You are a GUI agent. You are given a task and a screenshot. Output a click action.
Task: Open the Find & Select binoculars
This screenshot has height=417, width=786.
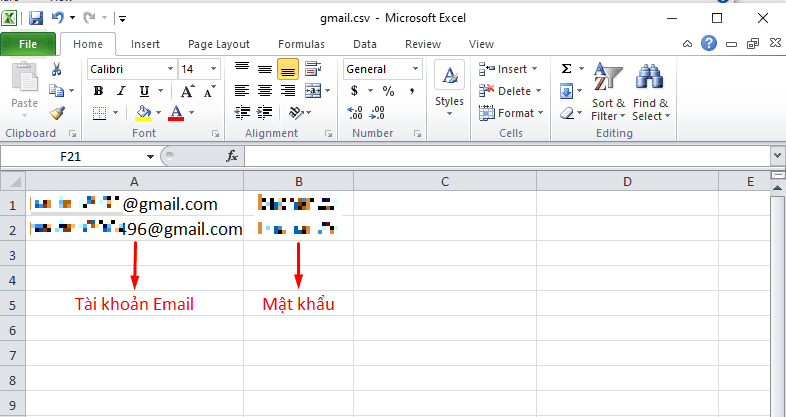click(x=650, y=92)
